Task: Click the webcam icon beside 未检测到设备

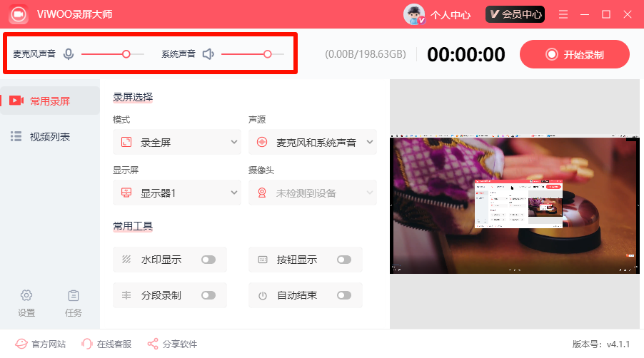Action: (x=262, y=193)
